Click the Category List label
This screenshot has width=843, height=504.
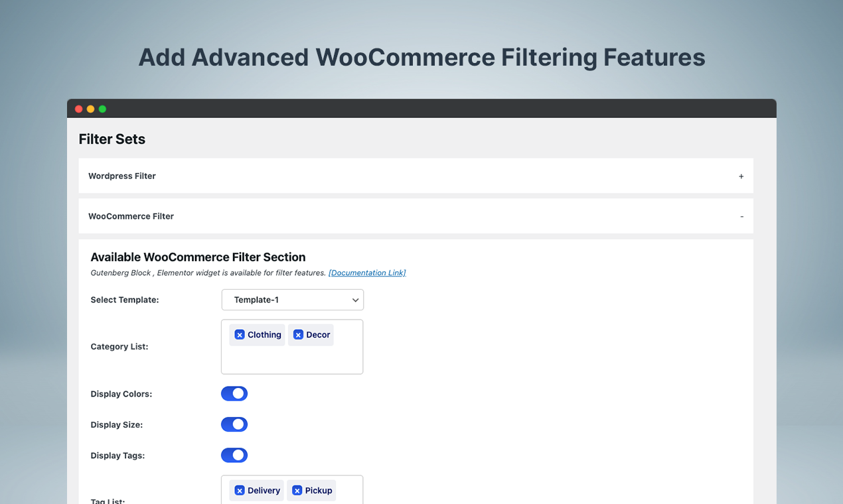[119, 347]
